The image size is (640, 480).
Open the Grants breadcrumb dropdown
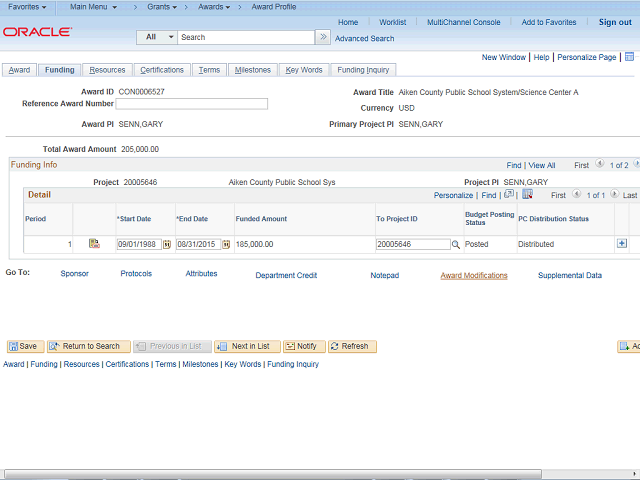pyautogui.click(x=162, y=7)
